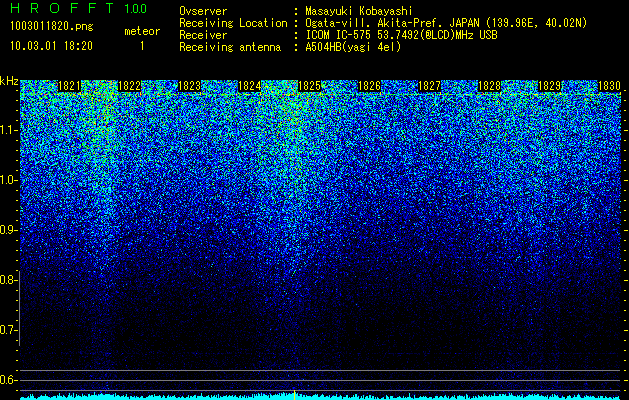This screenshot has height=400, width=629.
Task: Select the 1.0 kHz axis label
Action: (x=8, y=180)
